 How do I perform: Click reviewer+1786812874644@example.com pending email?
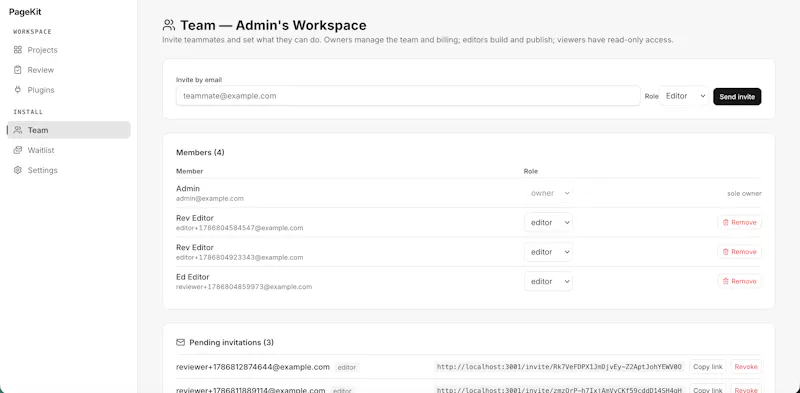point(253,367)
